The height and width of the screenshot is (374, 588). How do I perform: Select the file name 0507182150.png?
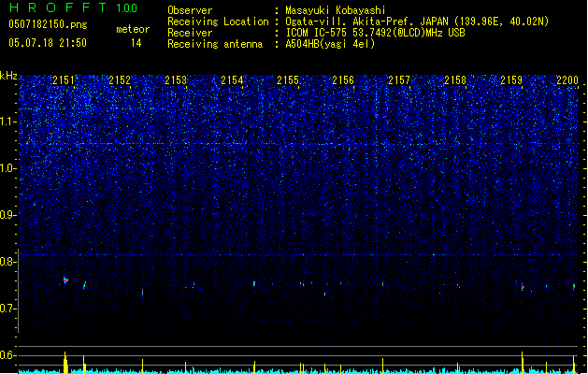pyautogui.click(x=48, y=24)
